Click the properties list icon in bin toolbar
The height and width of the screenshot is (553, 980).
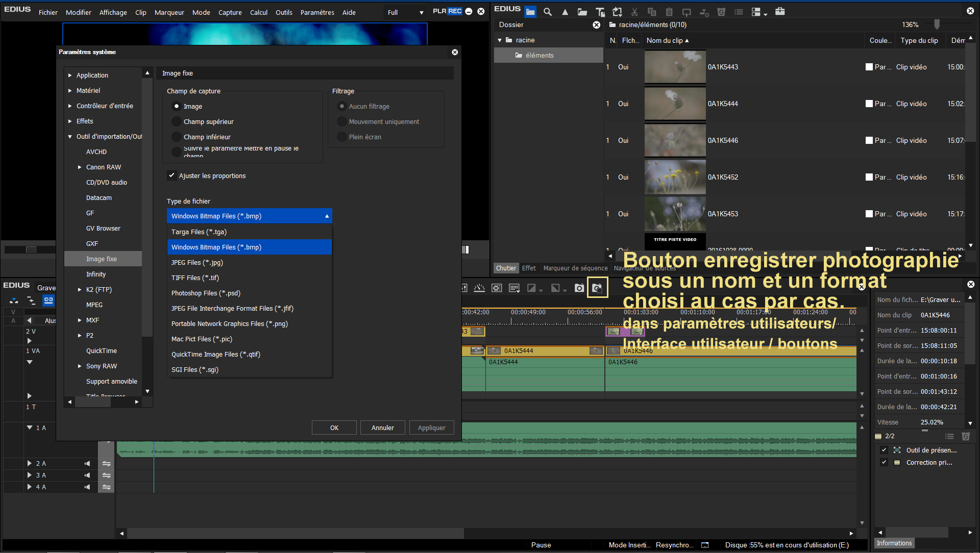pos(739,12)
